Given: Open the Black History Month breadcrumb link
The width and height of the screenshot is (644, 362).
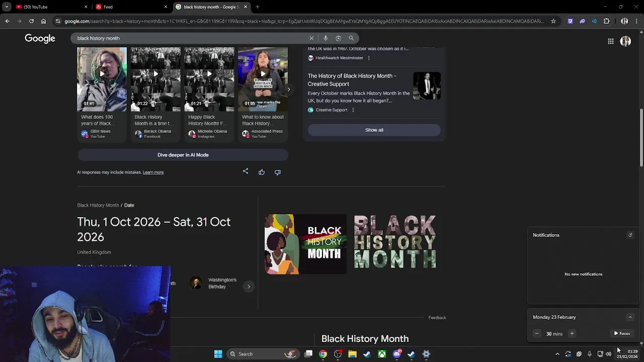Looking at the screenshot, I should tap(98, 205).
